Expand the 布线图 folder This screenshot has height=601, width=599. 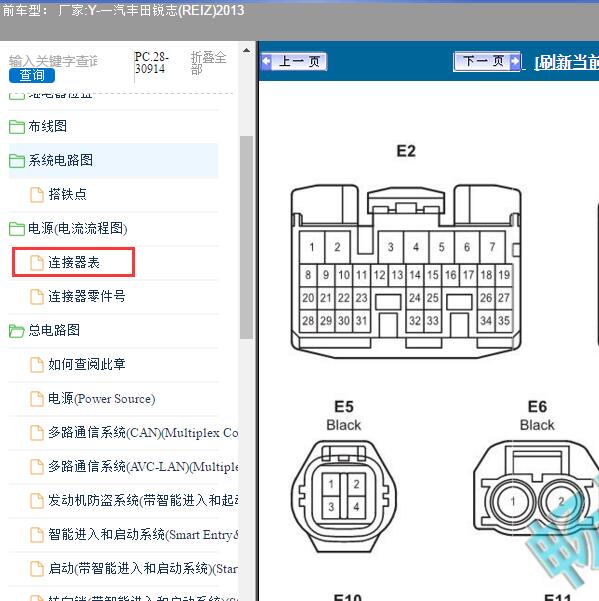pyautogui.click(x=48, y=126)
